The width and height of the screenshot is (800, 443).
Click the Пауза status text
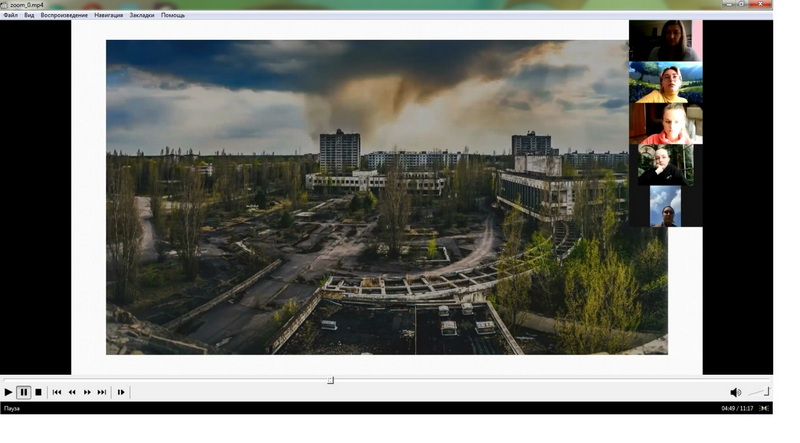point(12,408)
